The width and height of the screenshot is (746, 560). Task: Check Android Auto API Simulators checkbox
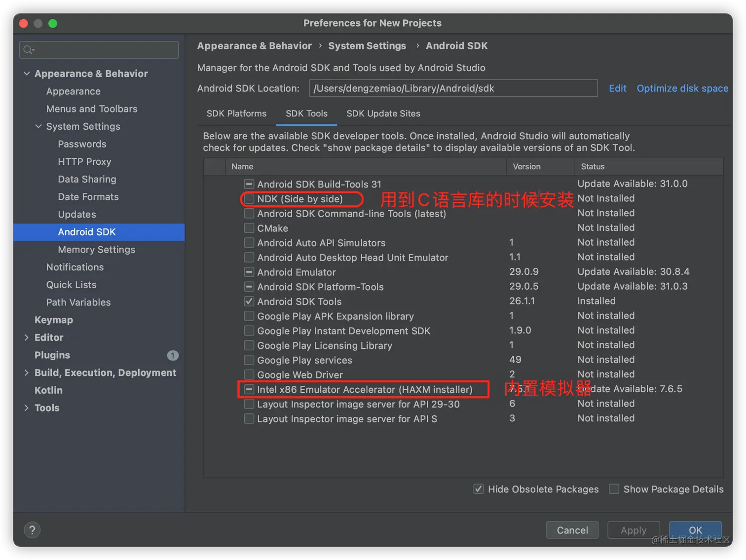click(249, 243)
